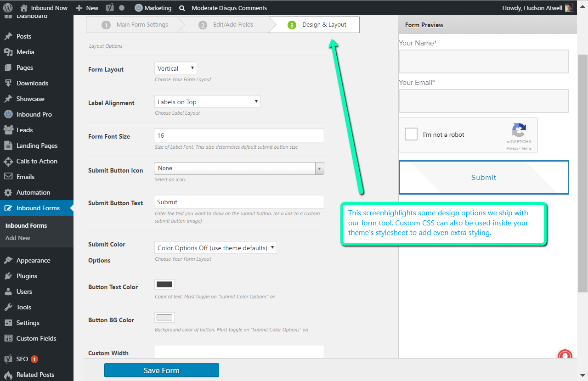Click the Automation gear icon
This screenshot has height=381, width=588.
click(8, 192)
